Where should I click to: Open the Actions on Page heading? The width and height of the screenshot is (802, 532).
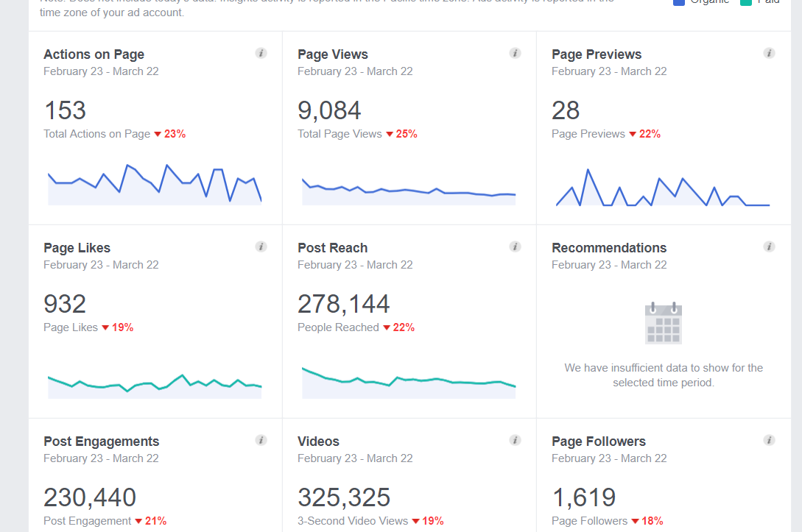[x=94, y=54]
